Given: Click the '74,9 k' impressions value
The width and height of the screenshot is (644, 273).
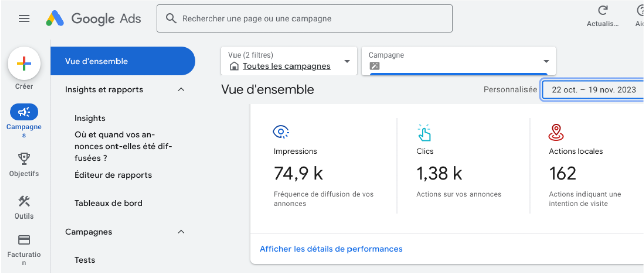Looking at the screenshot, I should (x=299, y=173).
